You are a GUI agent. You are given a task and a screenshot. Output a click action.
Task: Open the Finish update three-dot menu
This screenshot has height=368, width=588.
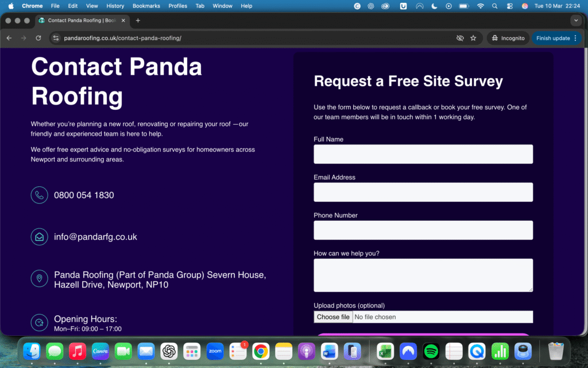pos(575,38)
